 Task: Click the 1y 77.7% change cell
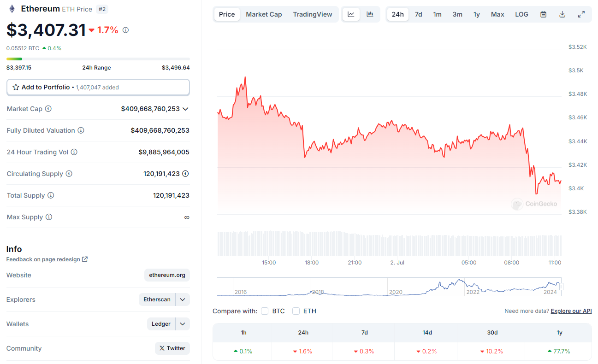pos(558,351)
